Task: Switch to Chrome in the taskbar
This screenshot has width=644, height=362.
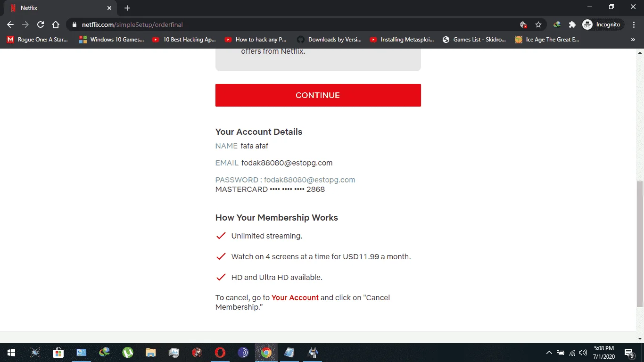Action: pyautogui.click(x=266, y=353)
